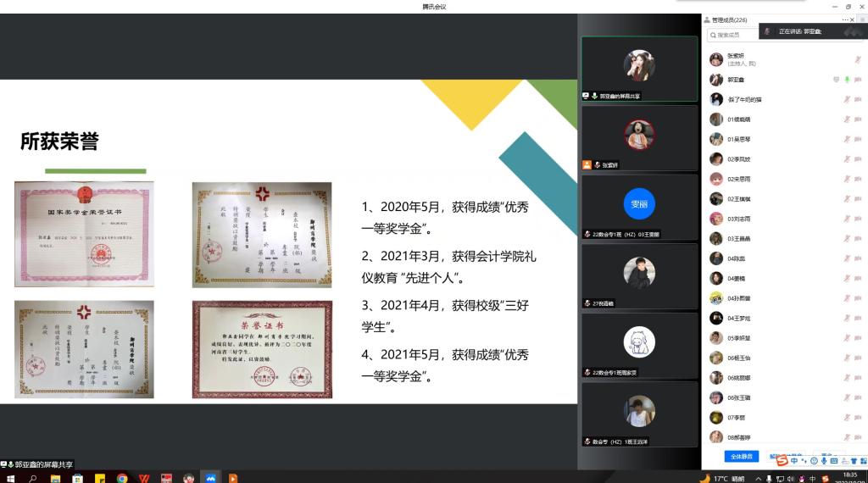
Task: Click camera icon in 04姜楠 row
Action: (858, 279)
